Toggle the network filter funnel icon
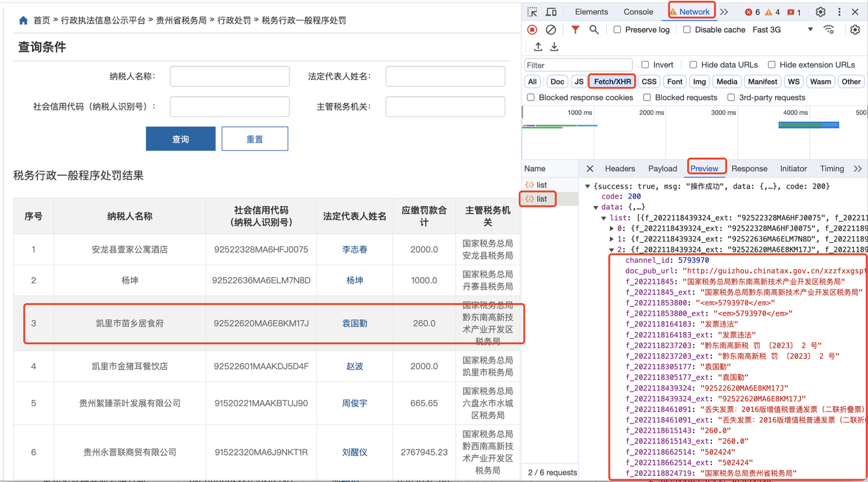Viewport: 868px width, 482px height. [x=576, y=30]
